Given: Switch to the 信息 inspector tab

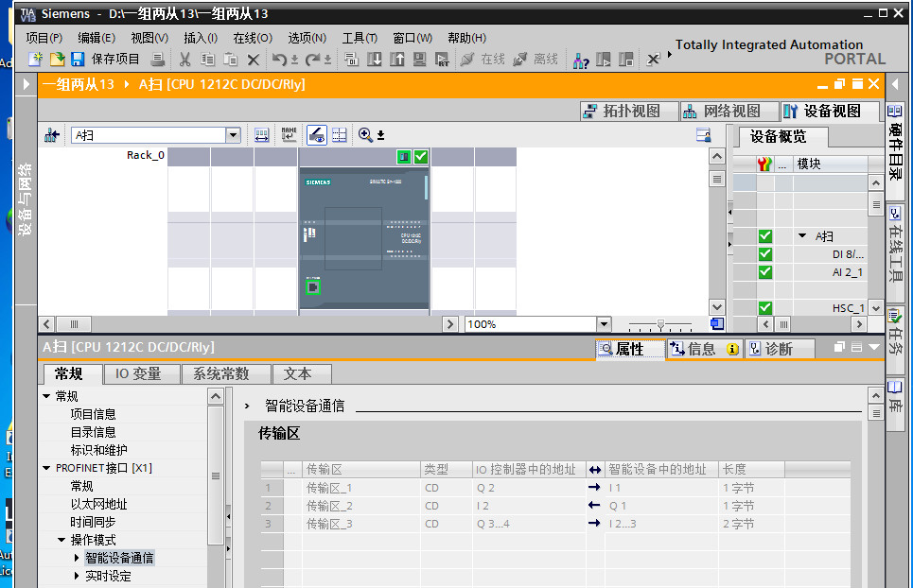Looking at the screenshot, I should point(704,349).
